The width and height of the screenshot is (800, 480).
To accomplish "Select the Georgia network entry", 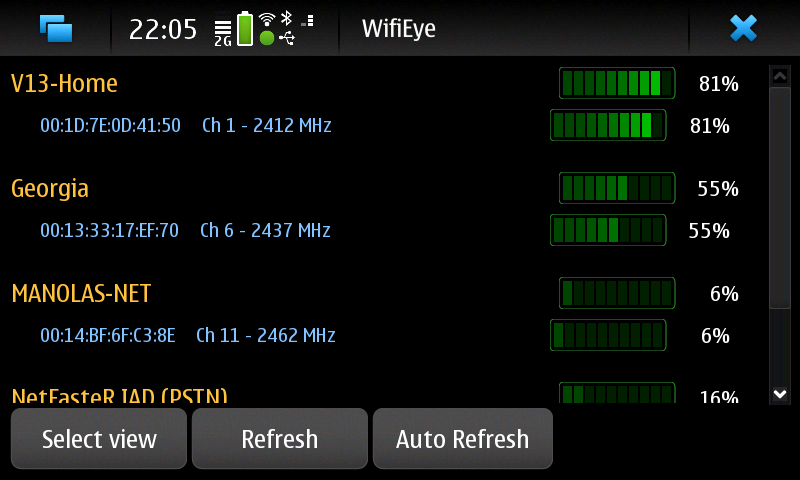I will pyautogui.click(x=50, y=189).
